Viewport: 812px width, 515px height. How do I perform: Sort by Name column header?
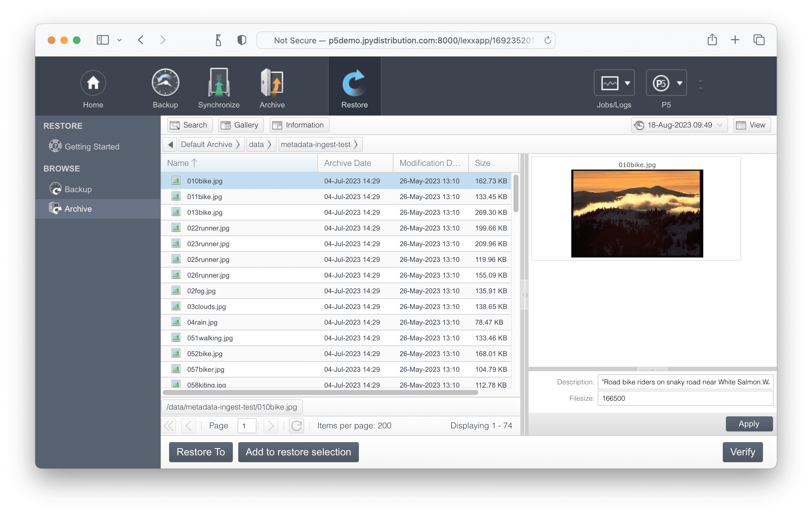[239, 163]
